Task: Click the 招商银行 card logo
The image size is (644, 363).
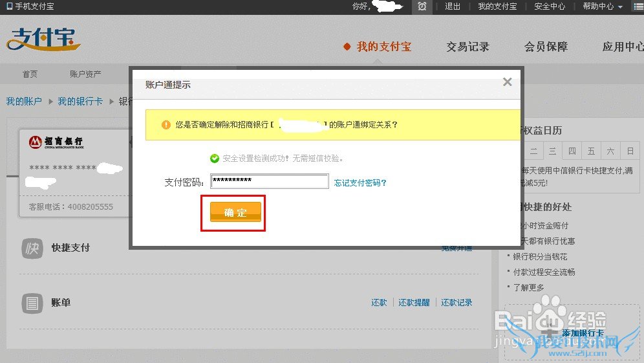Action: click(x=56, y=142)
